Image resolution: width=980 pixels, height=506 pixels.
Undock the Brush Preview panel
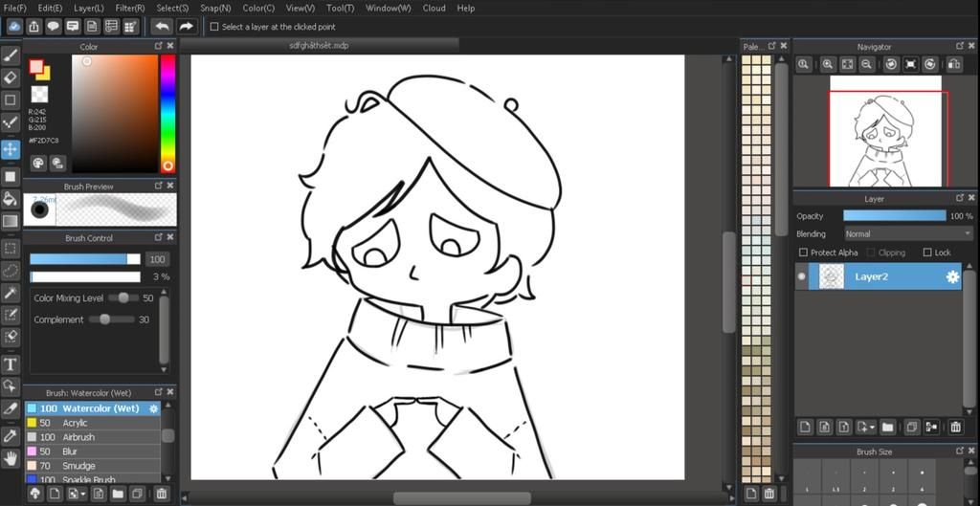coord(159,187)
